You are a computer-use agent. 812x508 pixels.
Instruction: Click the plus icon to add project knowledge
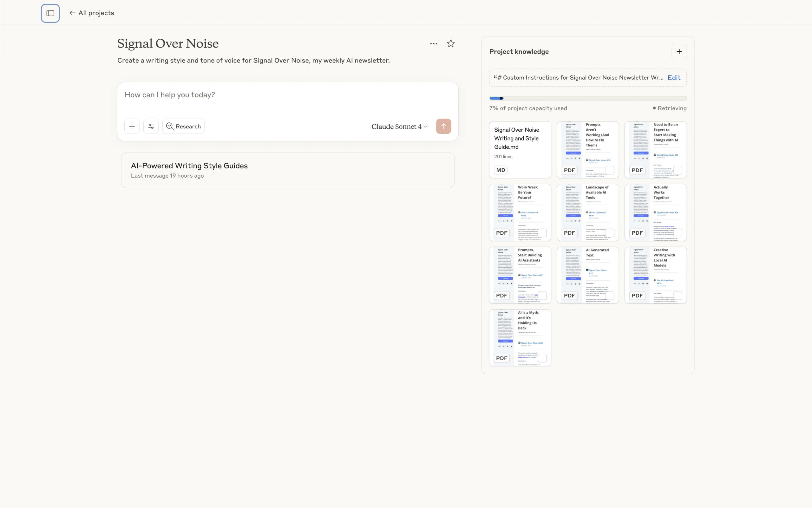[679, 52]
